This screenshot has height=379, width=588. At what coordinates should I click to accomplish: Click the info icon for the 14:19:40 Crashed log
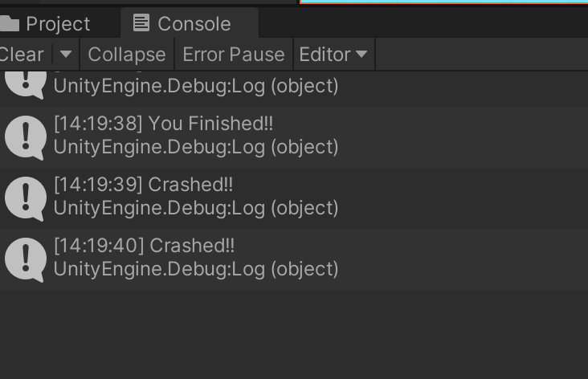pyautogui.click(x=26, y=259)
